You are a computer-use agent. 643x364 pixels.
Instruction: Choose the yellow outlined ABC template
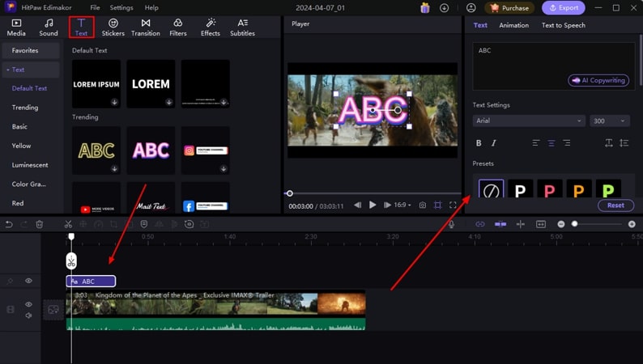[x=96, y=150]
